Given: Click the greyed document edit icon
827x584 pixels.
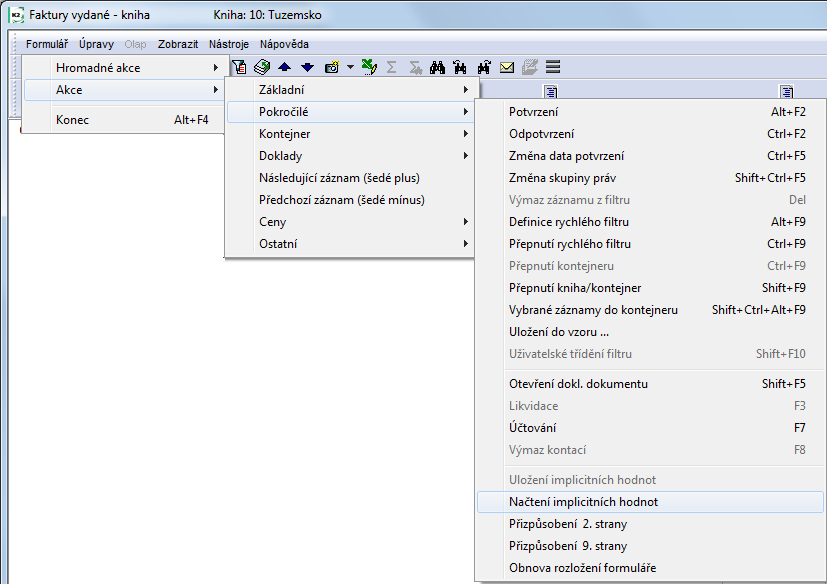Looking at the screenshot, I should tap(530, 67).
